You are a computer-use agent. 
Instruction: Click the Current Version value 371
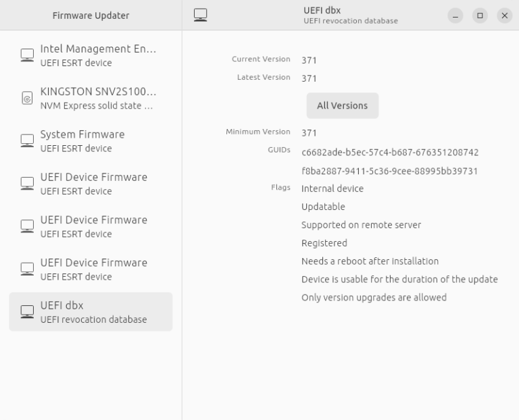309,60
